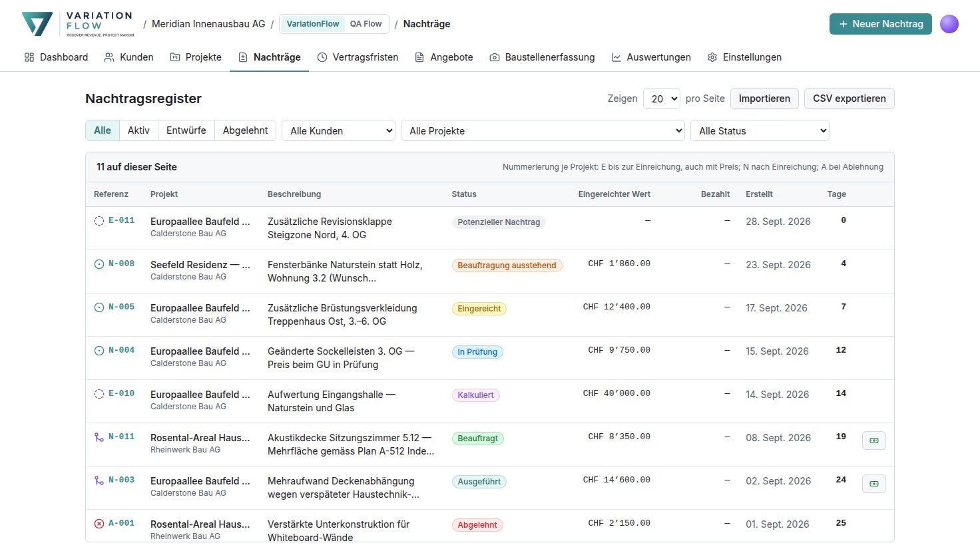Click CSV exportieren
Viewport: 980px width, 551px height.
click(x=850, y=98)
